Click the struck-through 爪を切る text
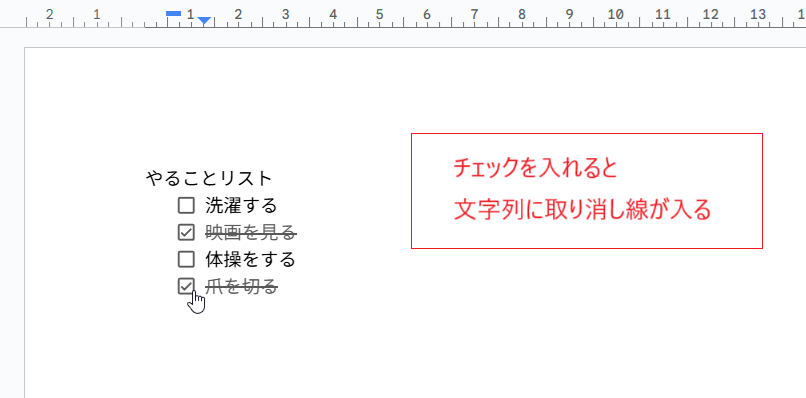Viewport: 806px width, 398px height. 242,286
